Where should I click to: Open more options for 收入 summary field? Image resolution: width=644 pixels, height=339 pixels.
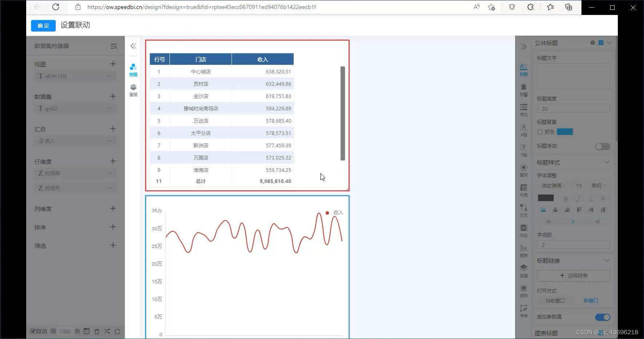(x=109, y=141)
